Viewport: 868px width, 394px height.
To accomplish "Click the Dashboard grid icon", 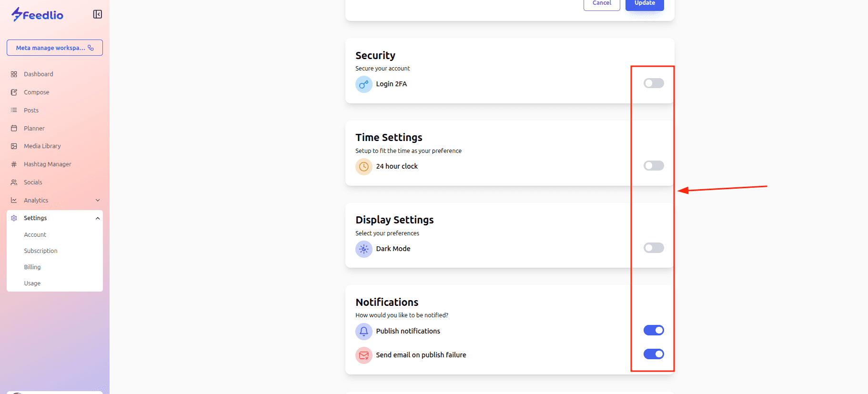I will [14, 74].
